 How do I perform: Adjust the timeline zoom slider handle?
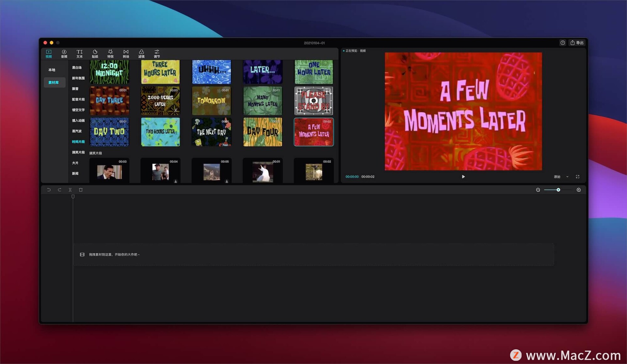pyautogui.click(x=558, y=190)
